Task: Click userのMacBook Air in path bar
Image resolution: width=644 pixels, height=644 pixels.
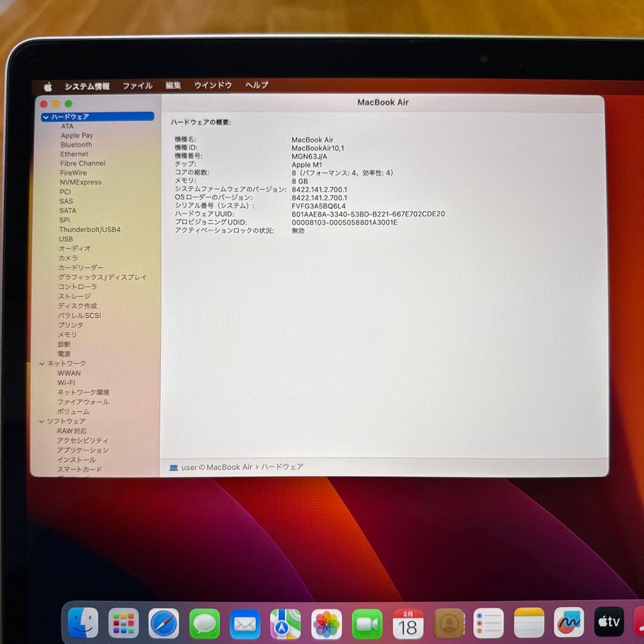Action: click(217, 467)
